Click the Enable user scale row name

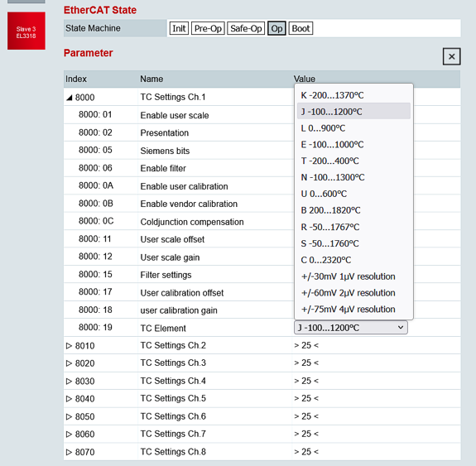175,115
